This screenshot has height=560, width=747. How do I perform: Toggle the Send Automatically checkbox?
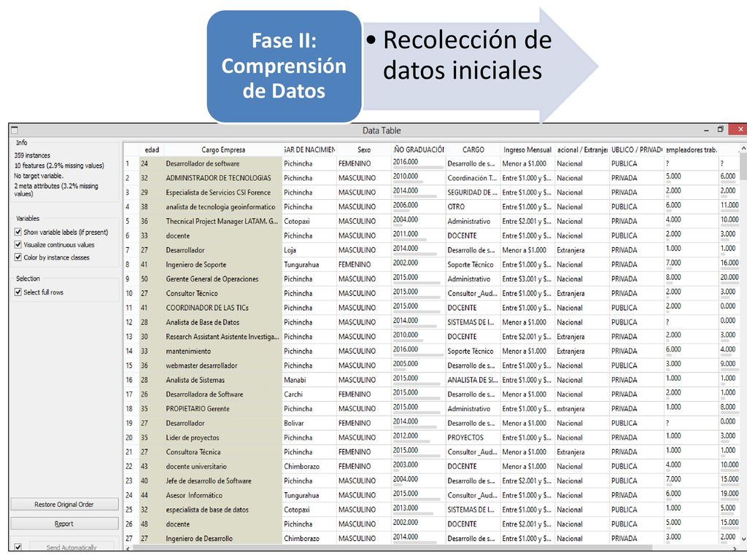point(18,547)
